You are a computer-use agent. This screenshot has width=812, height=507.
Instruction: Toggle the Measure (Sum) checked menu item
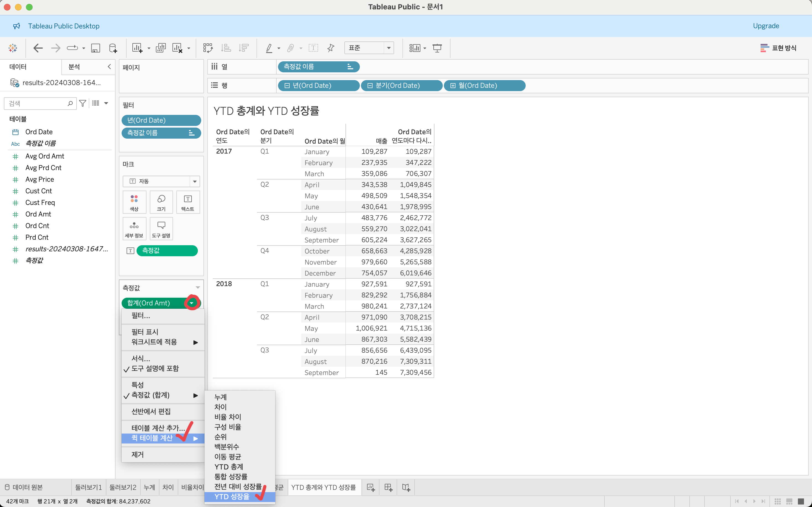[150, 395]
